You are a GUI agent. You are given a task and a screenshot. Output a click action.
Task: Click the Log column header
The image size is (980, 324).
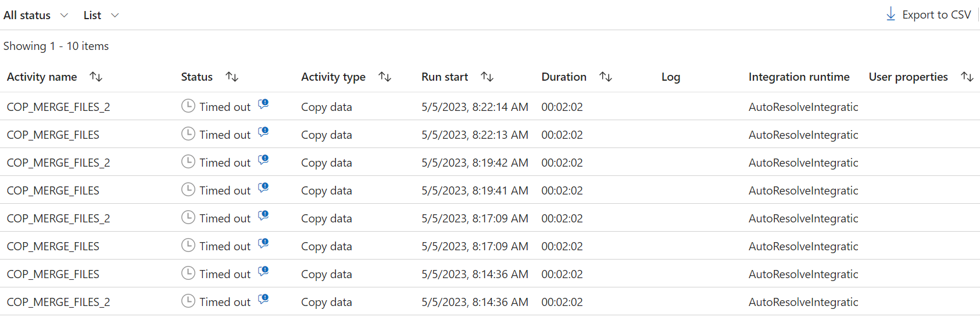coord(670,77)
